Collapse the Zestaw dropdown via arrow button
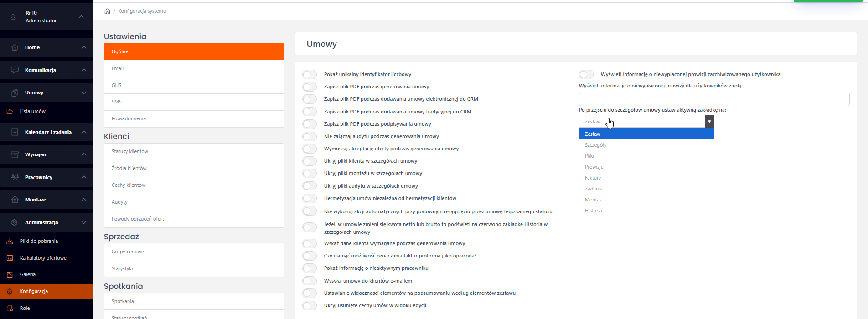This screenshot has width=868, height=319. coord(709,122)
